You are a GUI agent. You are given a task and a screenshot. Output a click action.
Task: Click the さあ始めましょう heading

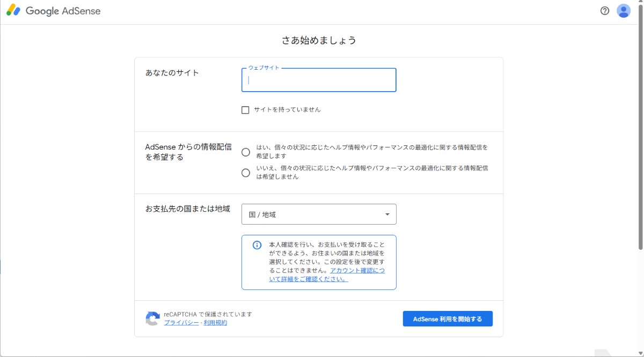point(319,40)
